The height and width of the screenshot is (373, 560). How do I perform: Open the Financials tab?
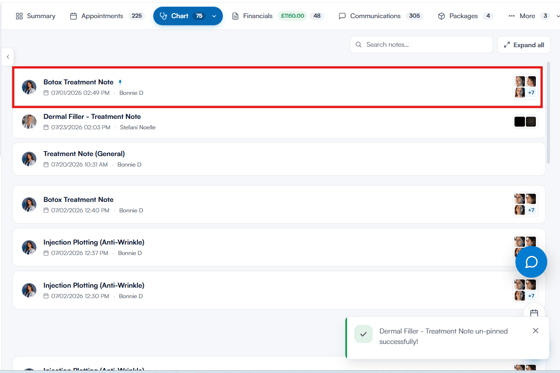277,16
